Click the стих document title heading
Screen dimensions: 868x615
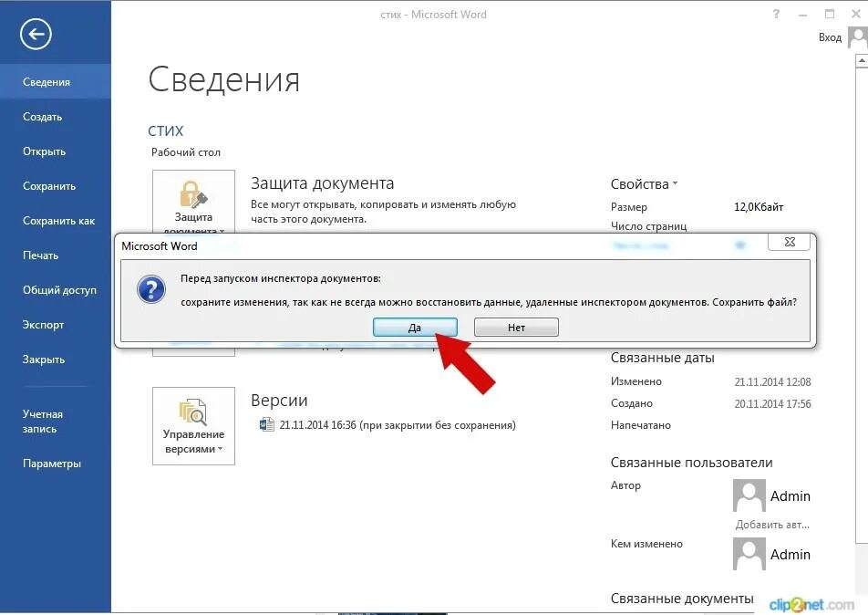tap(166, 131)
